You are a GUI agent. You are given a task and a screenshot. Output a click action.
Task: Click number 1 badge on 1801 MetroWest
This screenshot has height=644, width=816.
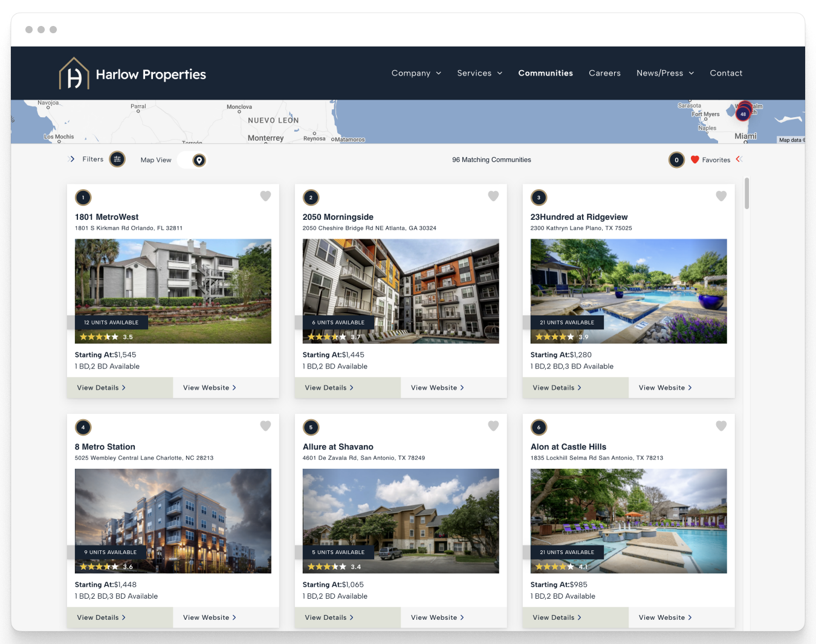click(83, 198)
